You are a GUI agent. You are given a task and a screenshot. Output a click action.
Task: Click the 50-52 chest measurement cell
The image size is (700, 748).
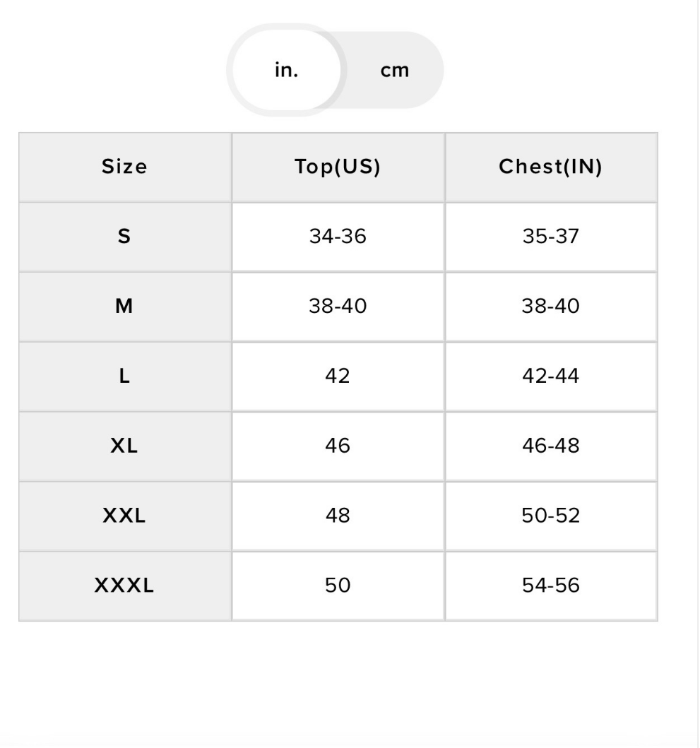[551, 516]
